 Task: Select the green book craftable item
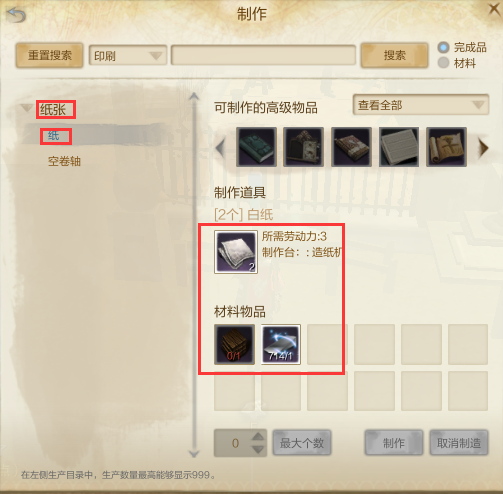[x=256, y=147]
